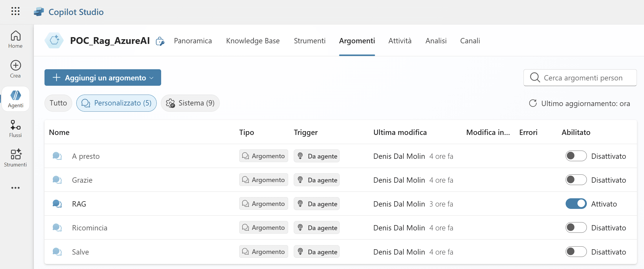Image resolution: width=644 pixels, height=269 pixels.
Task: Open Strumenti in the left sidebar
Action: pyautogui.click(x=15, y=158)
